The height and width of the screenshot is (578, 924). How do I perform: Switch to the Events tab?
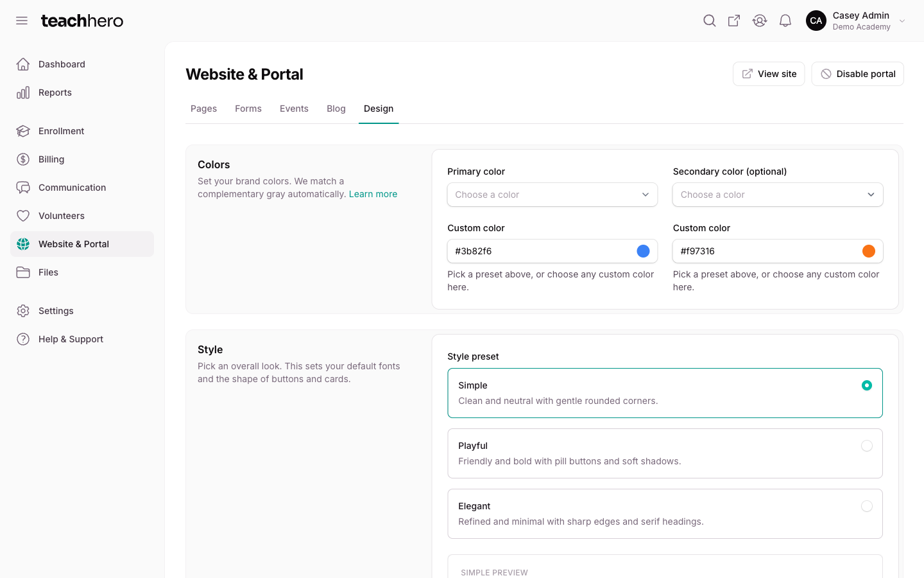(x=294, y=109)
